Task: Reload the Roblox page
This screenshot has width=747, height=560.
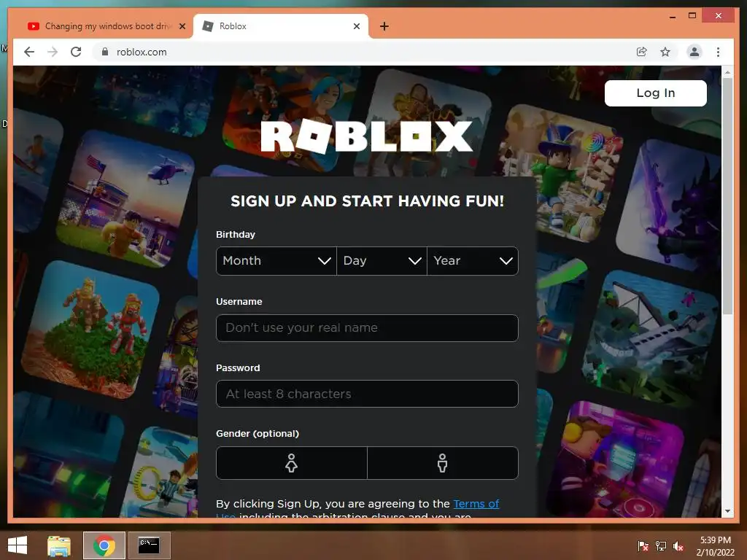Action: [76, 52]
